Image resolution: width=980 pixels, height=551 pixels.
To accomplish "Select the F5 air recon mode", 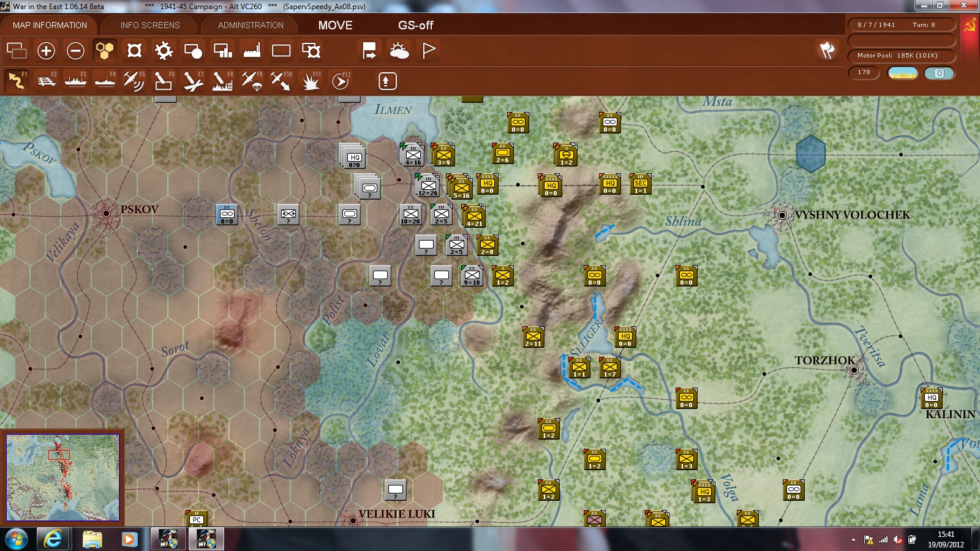I will 134,80.
